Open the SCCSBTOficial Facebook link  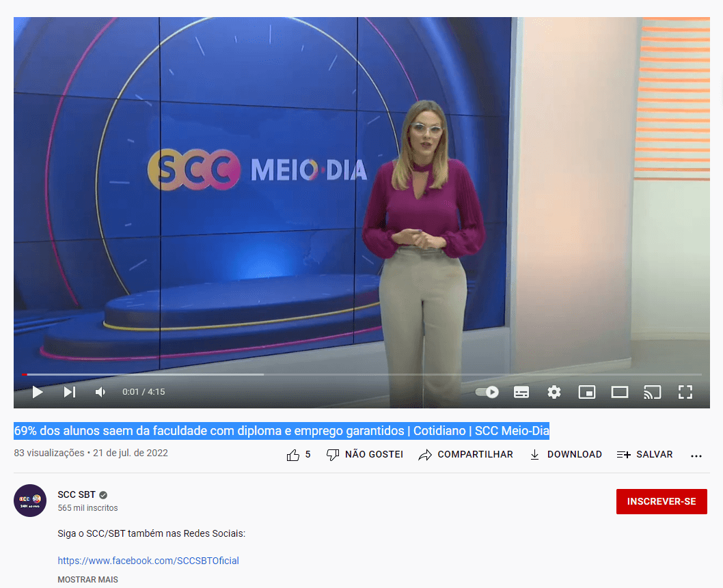(148, 561)
